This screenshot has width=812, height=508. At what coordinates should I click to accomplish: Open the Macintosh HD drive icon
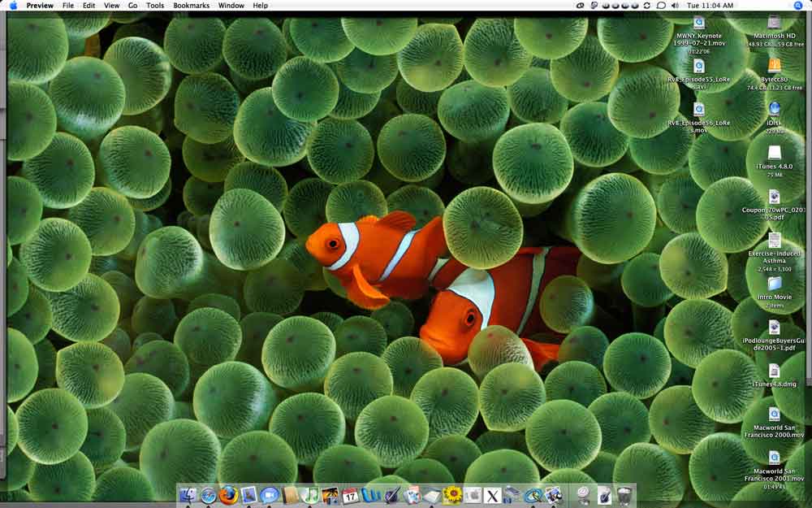(x=775, y=23)
